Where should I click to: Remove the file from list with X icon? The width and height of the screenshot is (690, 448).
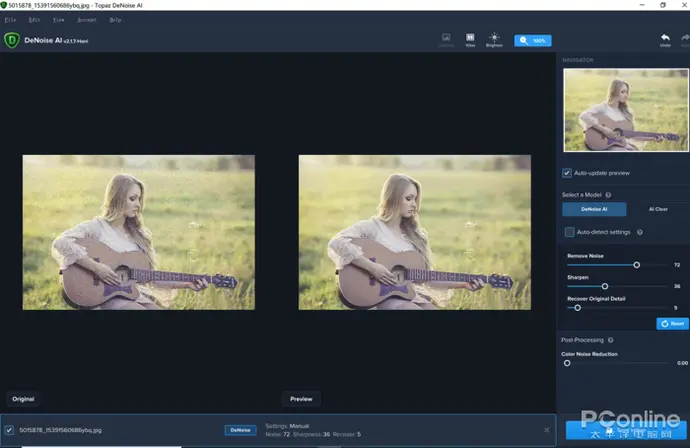546,430
